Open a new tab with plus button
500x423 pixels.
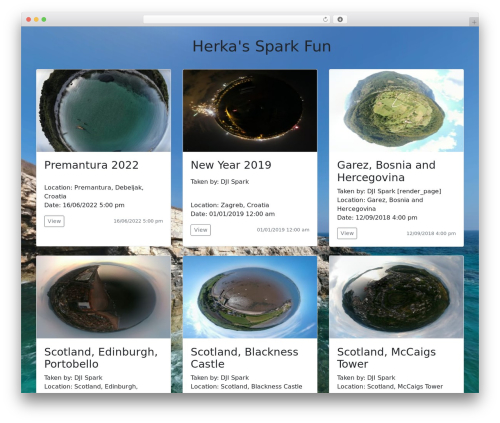coord(474,22)
